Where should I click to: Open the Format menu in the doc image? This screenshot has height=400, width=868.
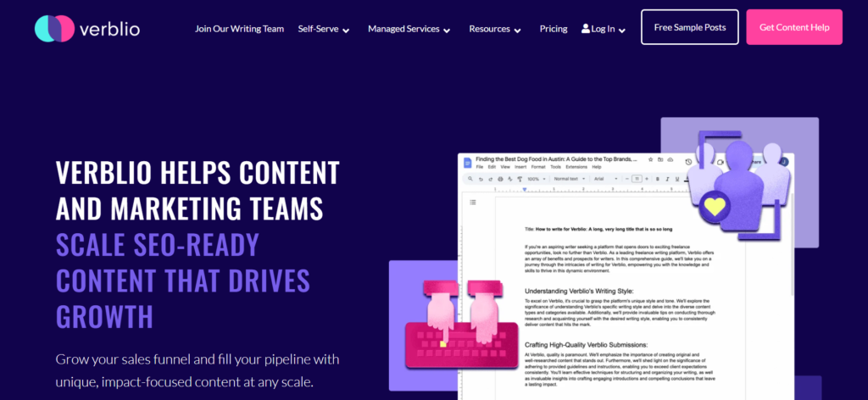pyautogui.click(x=538, y=167)
